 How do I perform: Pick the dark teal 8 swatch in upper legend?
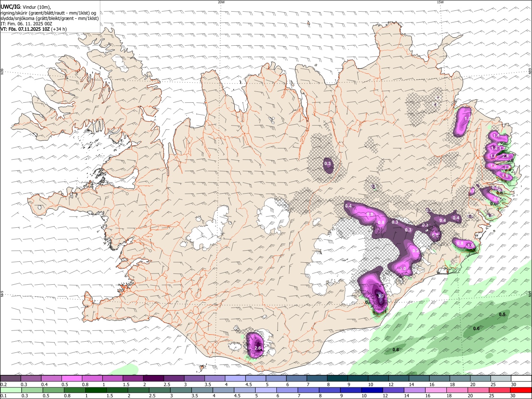click(337, 379)
